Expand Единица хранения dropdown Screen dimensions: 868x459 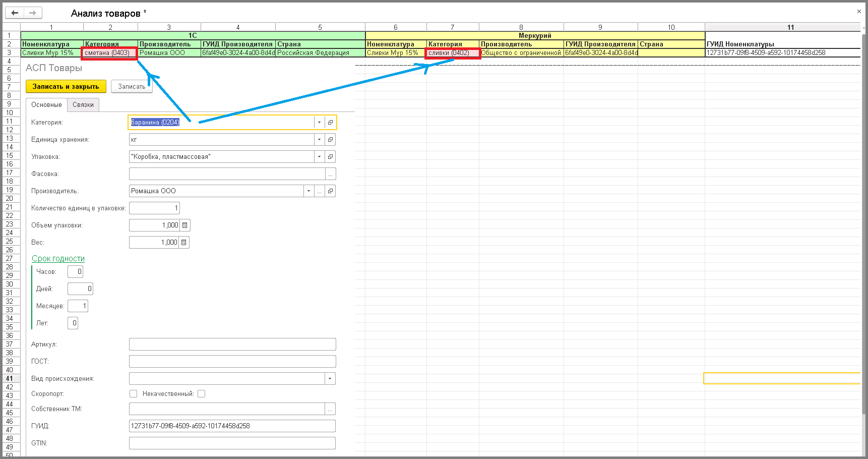point(319,140)
